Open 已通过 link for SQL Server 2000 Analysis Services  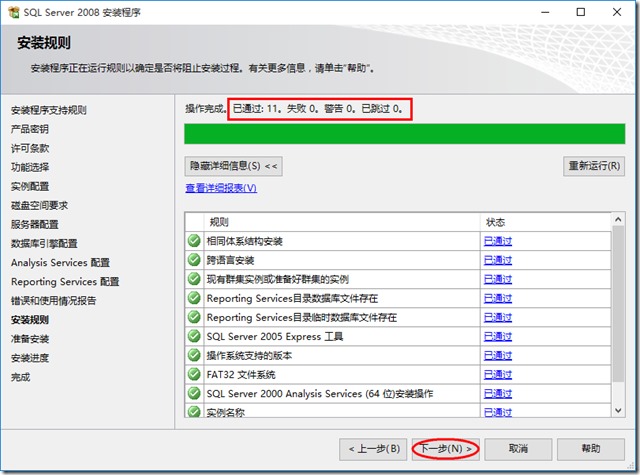(498, 393)
